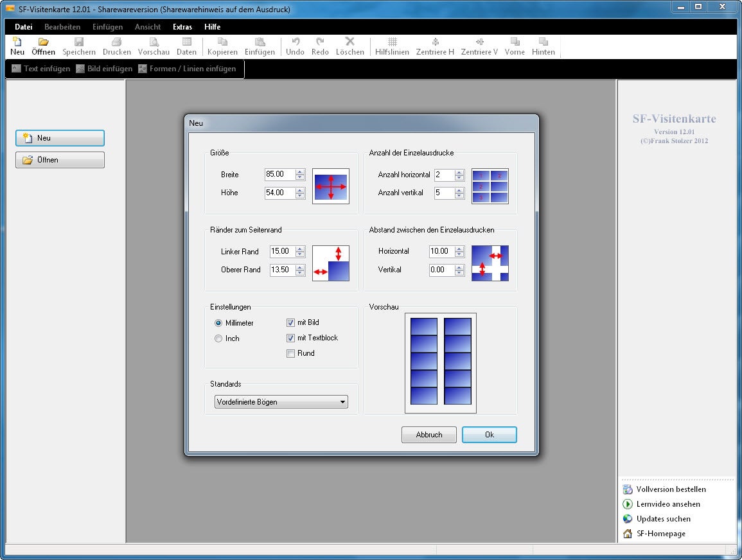Screen dimensions: 742x560
Task: Decrease Anzahl vertikal with down arrow
Action: [x=459, y=196]
